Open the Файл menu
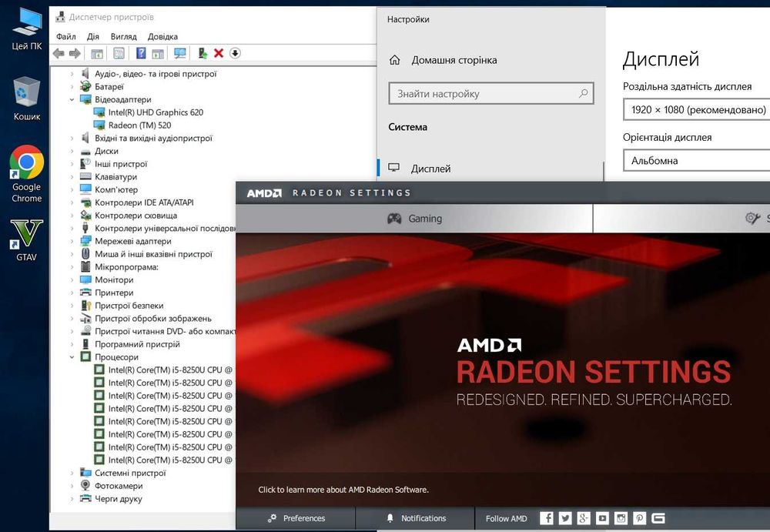The height and width of the screenshot is (532, 770). [x=65, y=36]
